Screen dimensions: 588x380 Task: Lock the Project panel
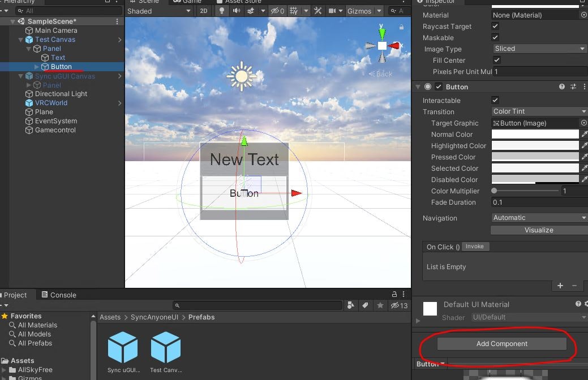pyautogui.click(x=394, y=294)
